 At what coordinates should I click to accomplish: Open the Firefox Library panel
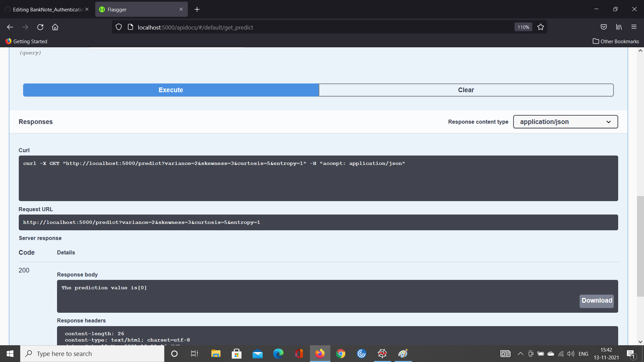(619, 27)
